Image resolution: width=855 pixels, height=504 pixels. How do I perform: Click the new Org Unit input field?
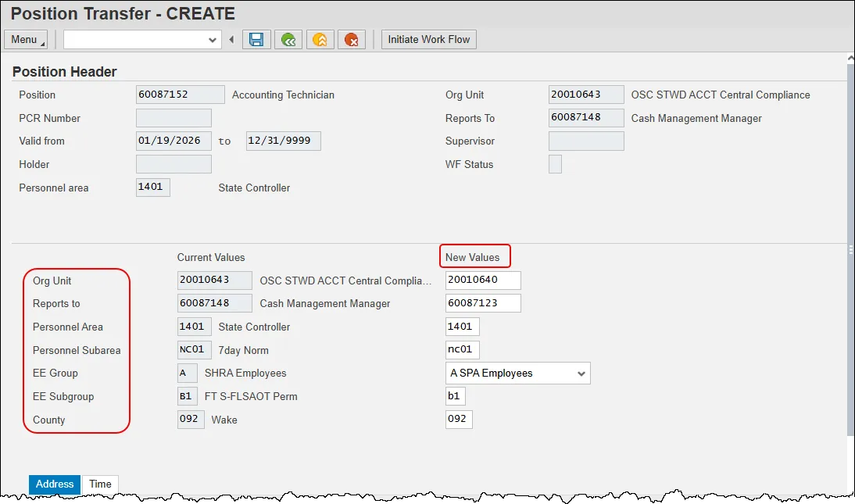(x=483, y=281)
